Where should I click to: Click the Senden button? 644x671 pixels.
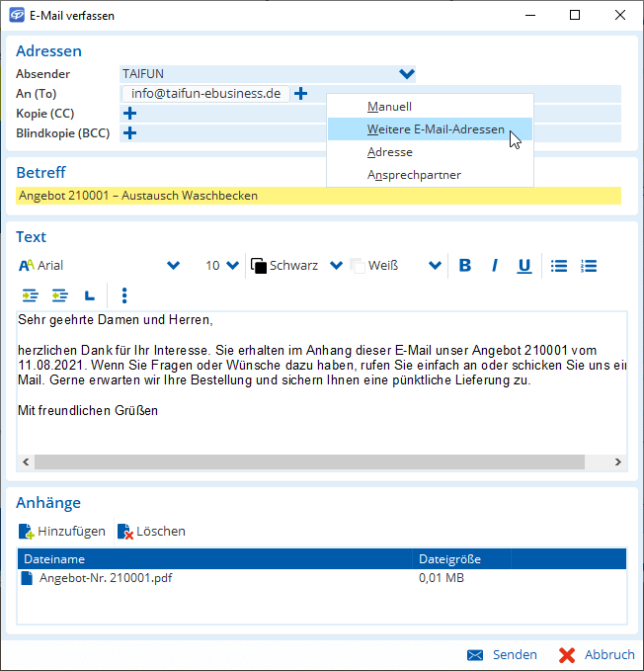click(x=503, y=655)
